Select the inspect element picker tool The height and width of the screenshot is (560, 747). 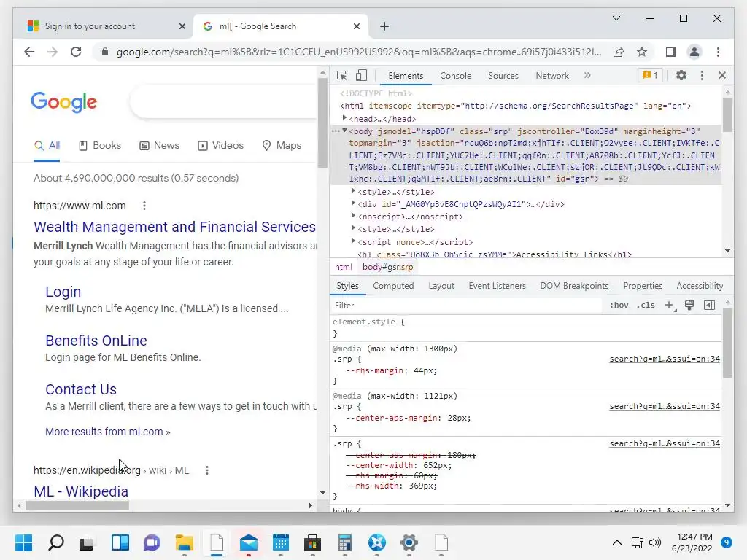[341, 76]
